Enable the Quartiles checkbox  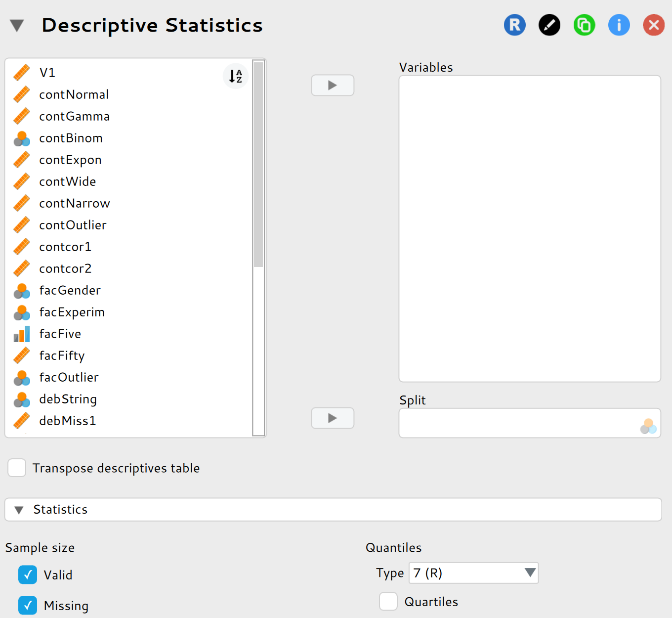[388, 602]
